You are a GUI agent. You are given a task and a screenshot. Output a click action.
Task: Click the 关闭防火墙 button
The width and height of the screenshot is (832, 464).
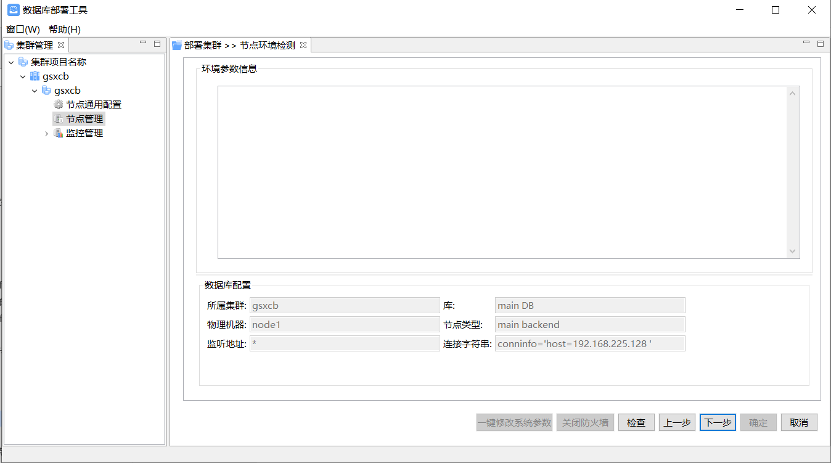point(585,423)
